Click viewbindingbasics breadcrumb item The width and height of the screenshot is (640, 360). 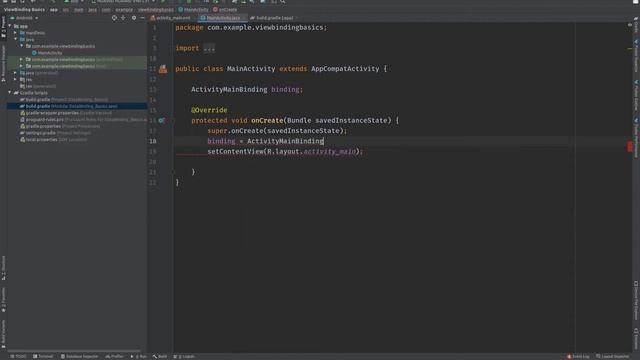pyautogui.click(x=156, y=9)
